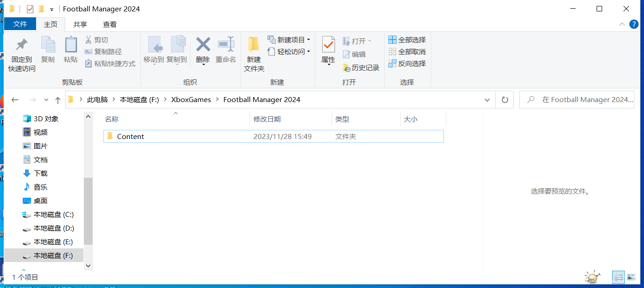Switch to details view icon in status bar
Image resolution: width=644 pixels, height=288 pixels.
tap(618, 277)
